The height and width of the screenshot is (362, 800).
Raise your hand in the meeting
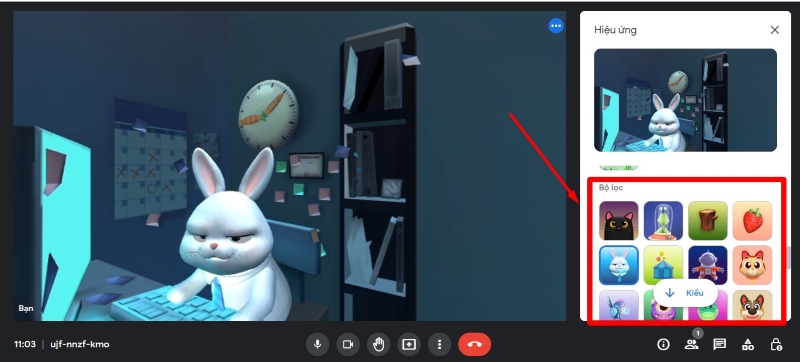(378, 345)
